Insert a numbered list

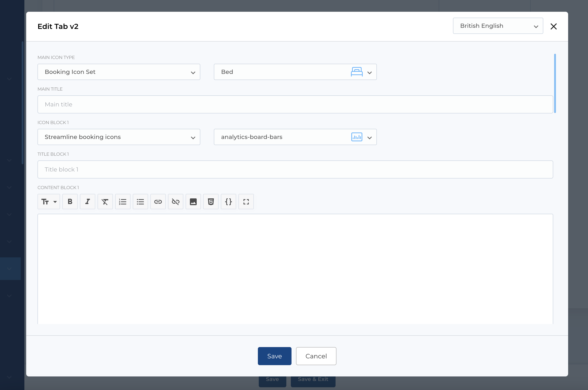coord(123,202)
